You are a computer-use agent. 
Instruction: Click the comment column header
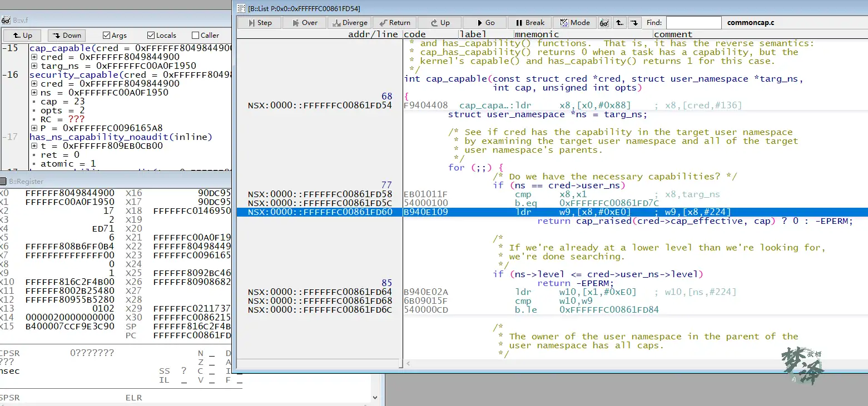pyautogui.click(x=673, y=34)
